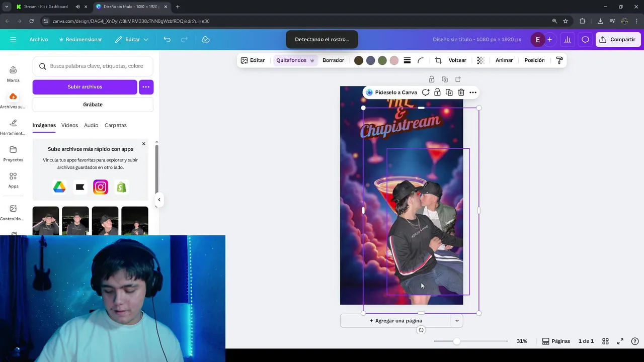Open the transparency checkerboard option
Image resolution: width=644 pixels, height=362 pixels.
click(x=480, y=60)
